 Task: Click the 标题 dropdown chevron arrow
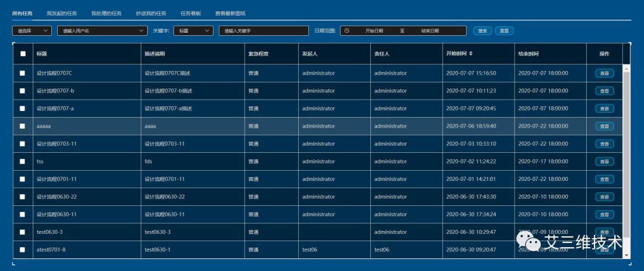pos(207,30)
